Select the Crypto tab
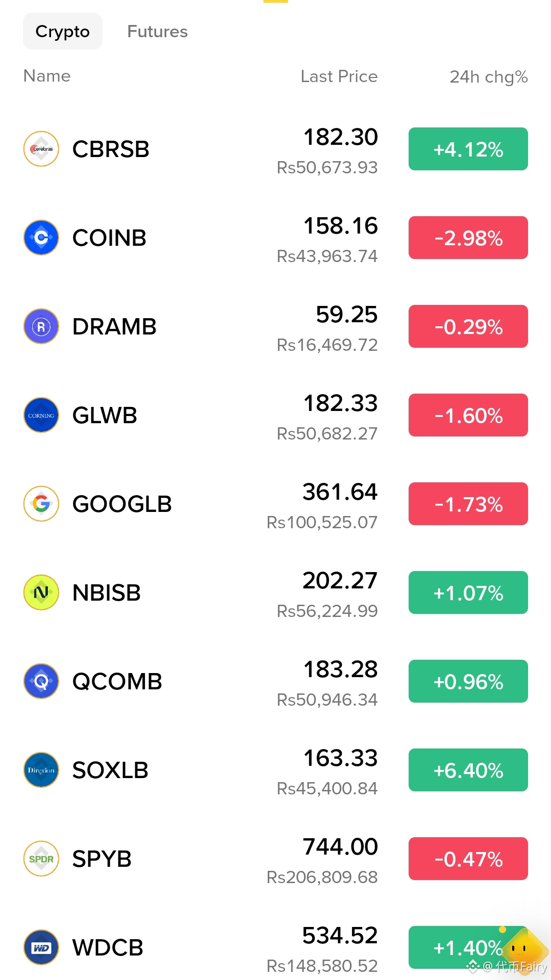The image size is (551, 980). click(x=63, y=32)
